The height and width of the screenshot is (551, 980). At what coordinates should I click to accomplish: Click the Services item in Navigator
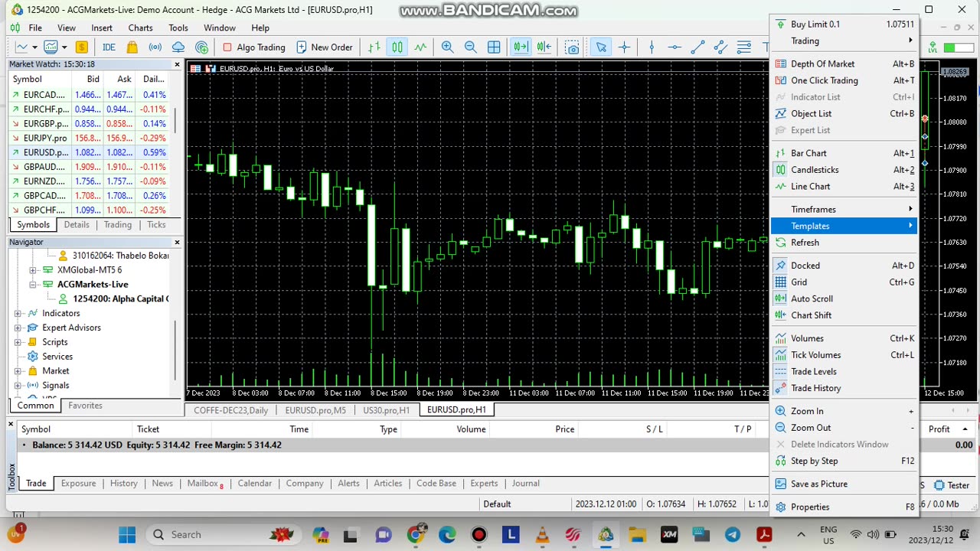57,357
